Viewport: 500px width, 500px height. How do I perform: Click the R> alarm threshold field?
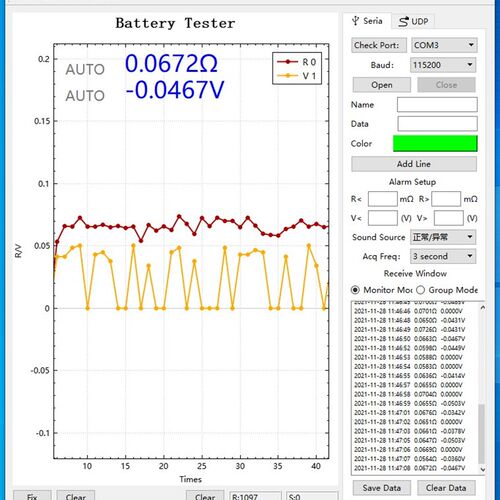pyautogui.click(x=446, y=199)
